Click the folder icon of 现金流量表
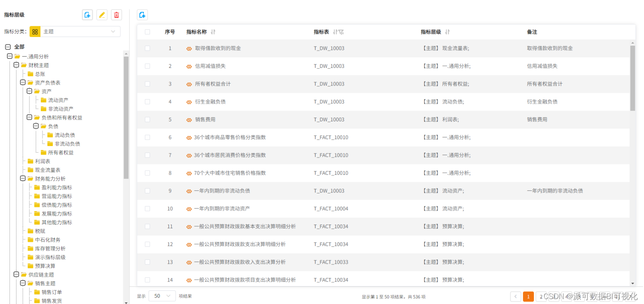The width and height of the screenshot is (644, 304). tap(30, 170)
